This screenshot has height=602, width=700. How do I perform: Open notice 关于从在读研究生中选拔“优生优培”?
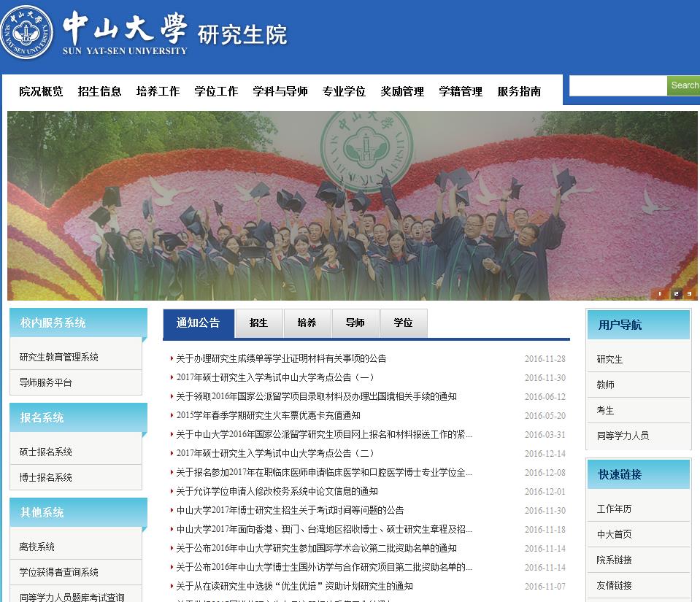tap(294, 586)
